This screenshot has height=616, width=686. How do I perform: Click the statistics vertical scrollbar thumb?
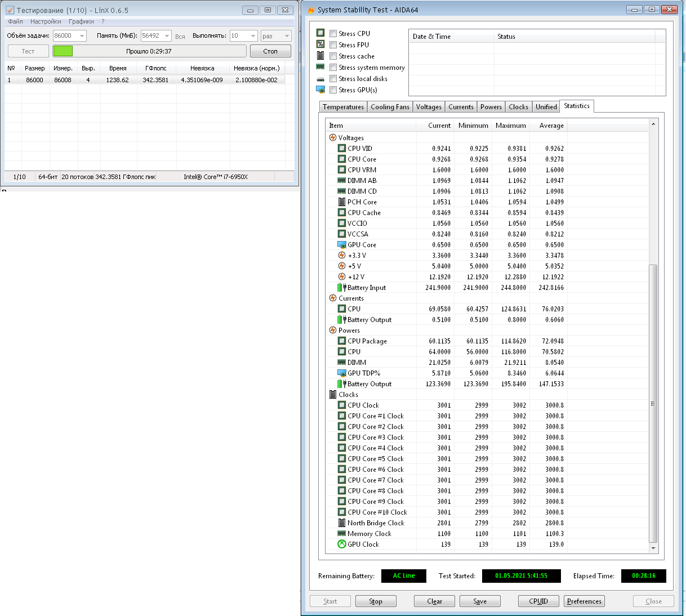(653, 403)
